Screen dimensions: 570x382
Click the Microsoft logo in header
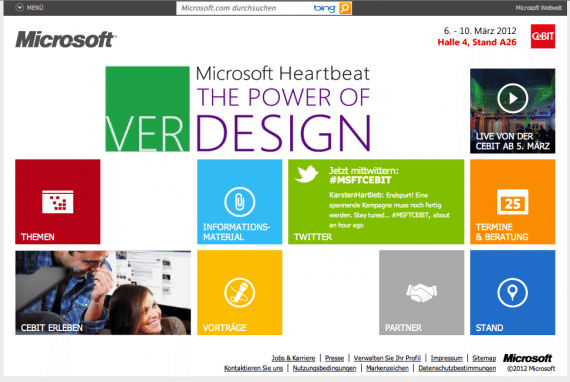(66, 40)
